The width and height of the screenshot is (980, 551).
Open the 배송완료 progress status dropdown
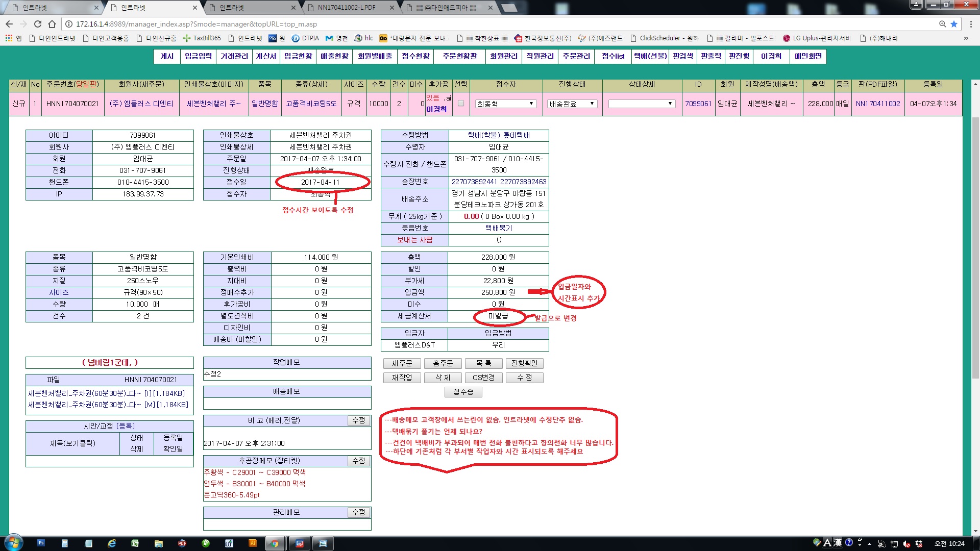point(572,104)
